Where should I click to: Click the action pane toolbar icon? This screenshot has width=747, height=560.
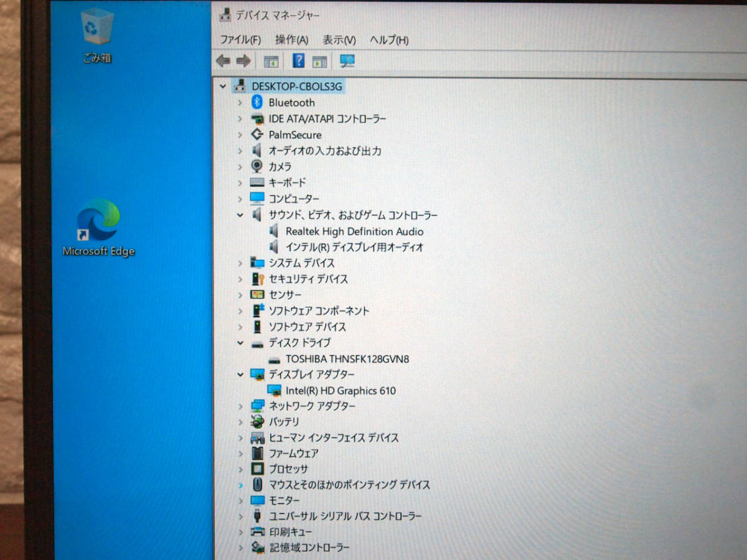tap(319, 61)
